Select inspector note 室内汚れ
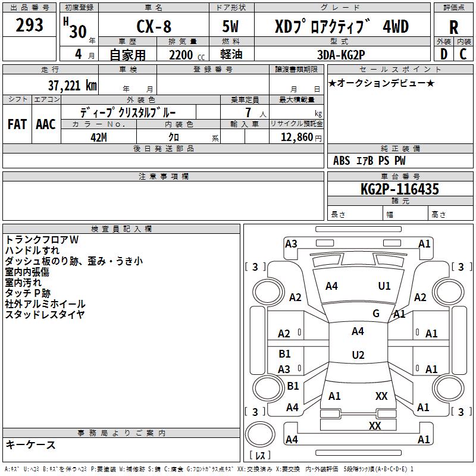This screenshot has height=476, width=476. 23,282
